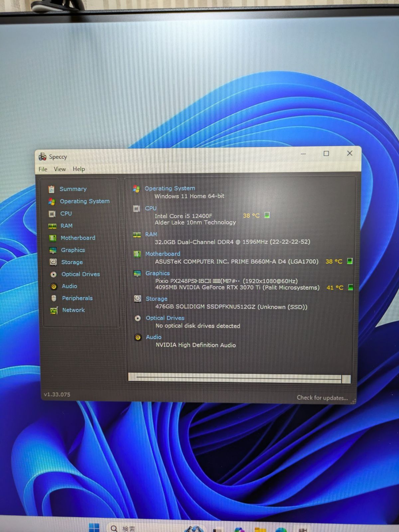399x532 pixels.
Task: Maximize the Speccy window
Action: (326, 153)
